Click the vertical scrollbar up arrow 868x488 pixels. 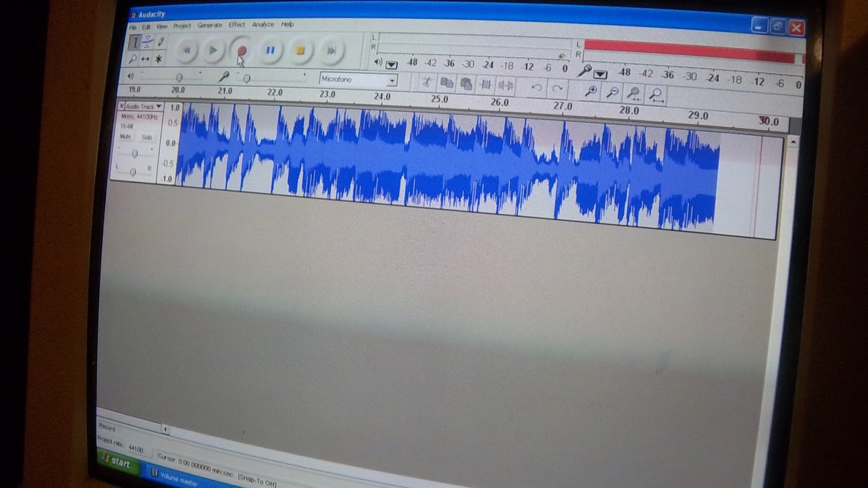coord(793,142)
